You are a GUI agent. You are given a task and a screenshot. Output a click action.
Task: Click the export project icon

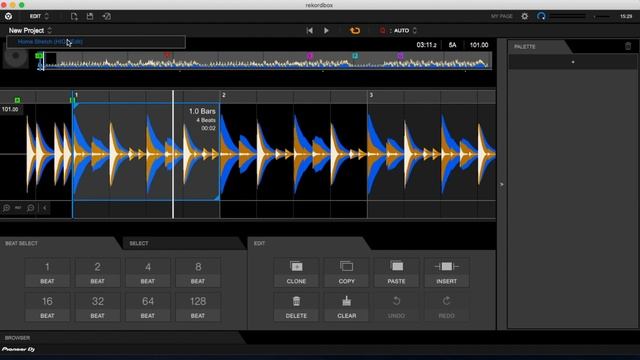pos(107,16)
